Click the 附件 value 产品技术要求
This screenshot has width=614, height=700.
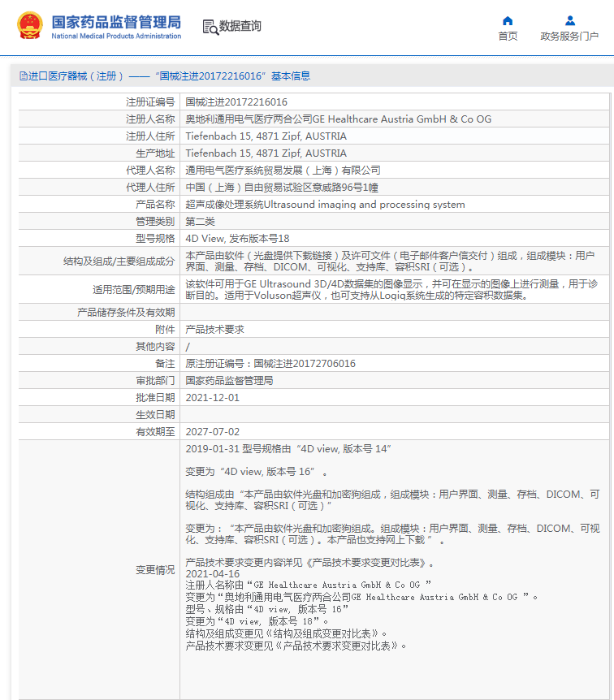(214, 330)
